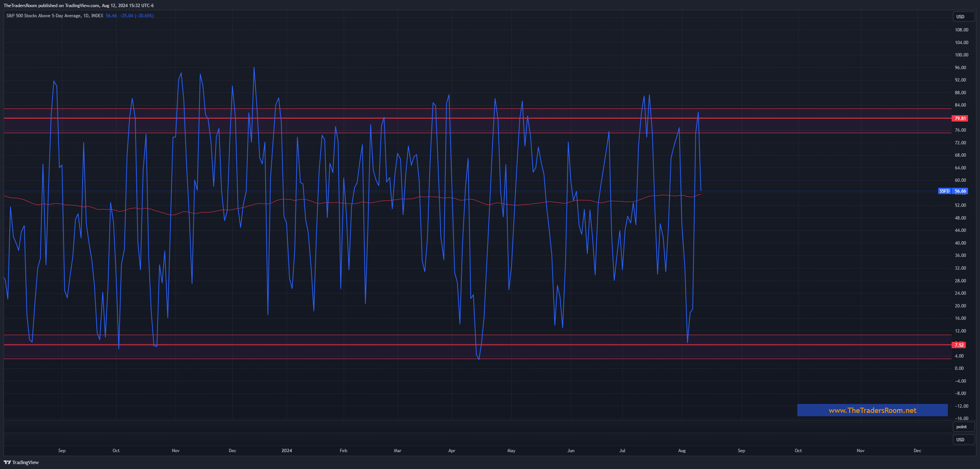
Task: Click the -25.04 (-30.65%) change value
Action: tap(137, 16)
